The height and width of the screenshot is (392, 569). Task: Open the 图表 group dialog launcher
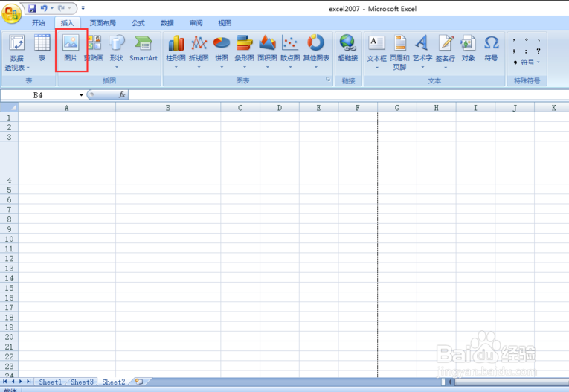[x=328, y=80]
